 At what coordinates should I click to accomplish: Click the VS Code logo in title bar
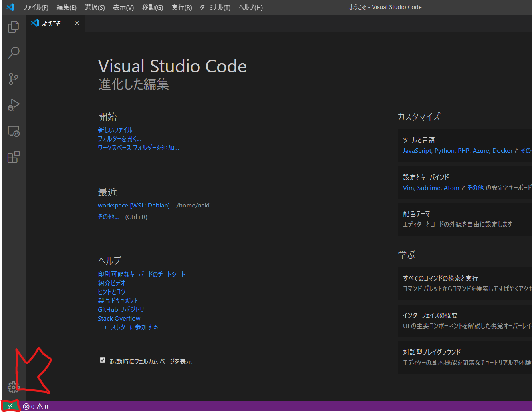[10, 7]
